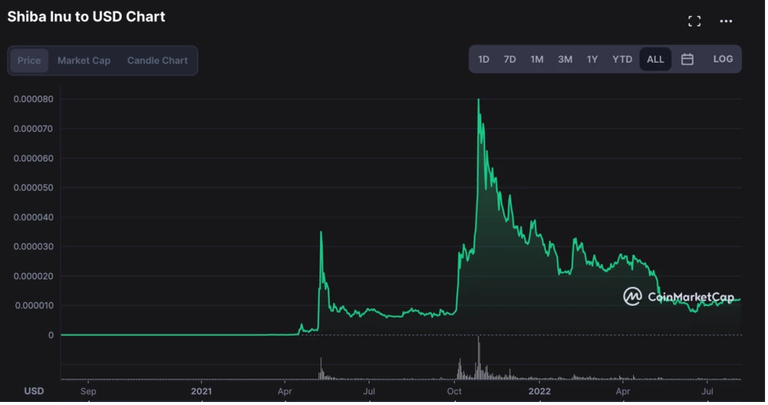Click the May 2021 price spike on the chart
Image resolution: width=768 pixels, height=405 pixels.
(321, 232)
